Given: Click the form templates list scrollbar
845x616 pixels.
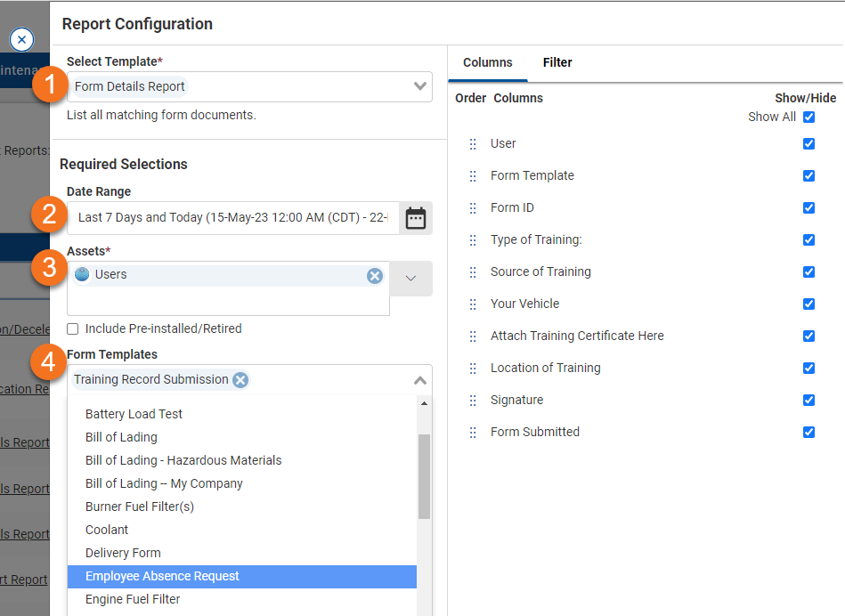Looking at the screenshot, I should [x=424, y=476].
